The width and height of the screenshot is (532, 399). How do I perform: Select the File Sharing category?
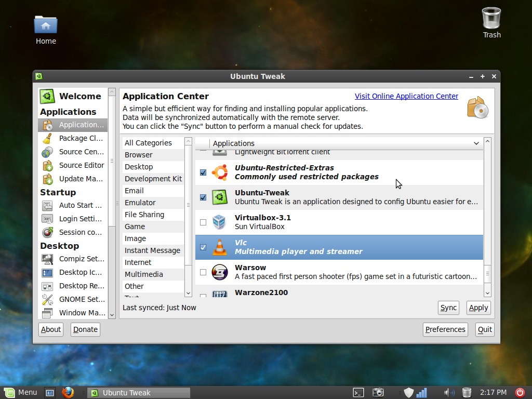coord(153,215)
